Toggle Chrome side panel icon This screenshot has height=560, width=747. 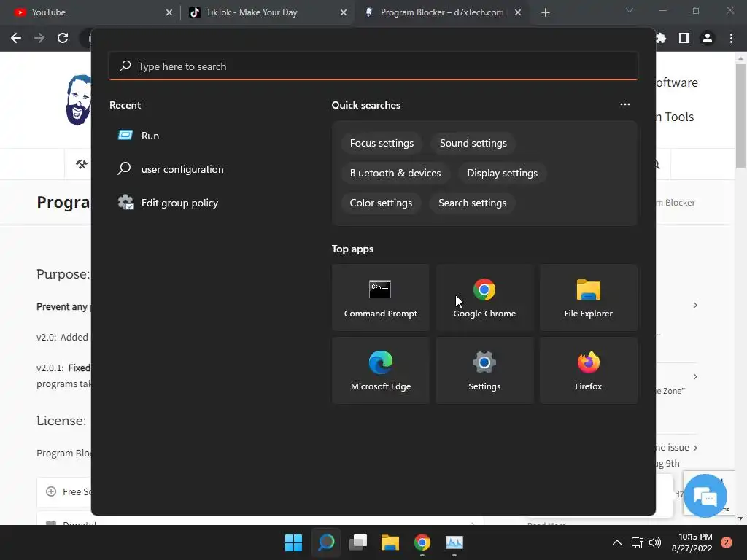pyautogui.click(x=684, y=38)
